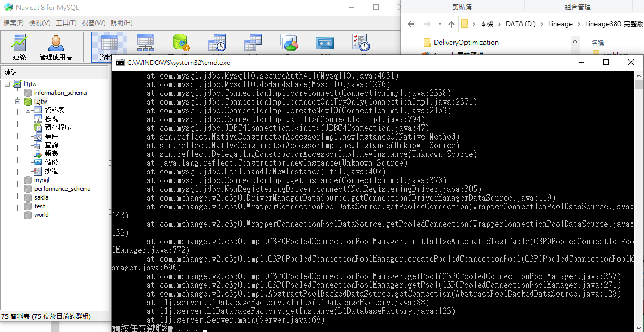Expand breadcrumb chevron after Lineage
This screenshot has width=644, height=332.
(578, 24)
